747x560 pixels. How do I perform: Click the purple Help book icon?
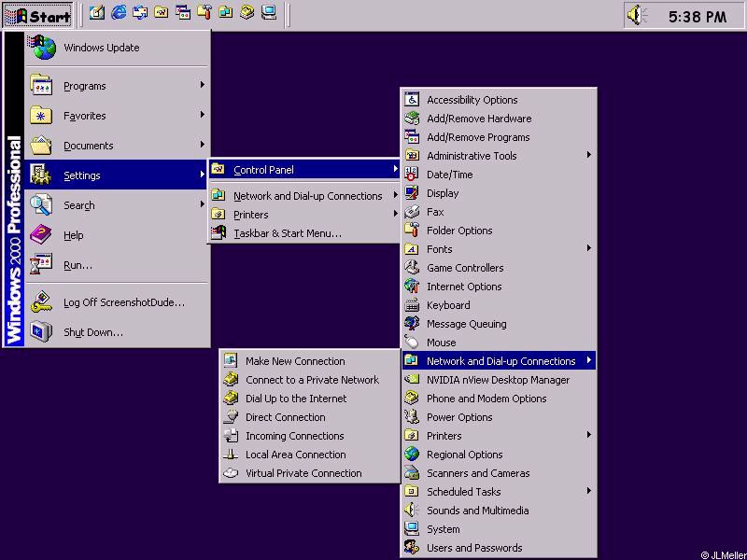[x=41, y=235]
